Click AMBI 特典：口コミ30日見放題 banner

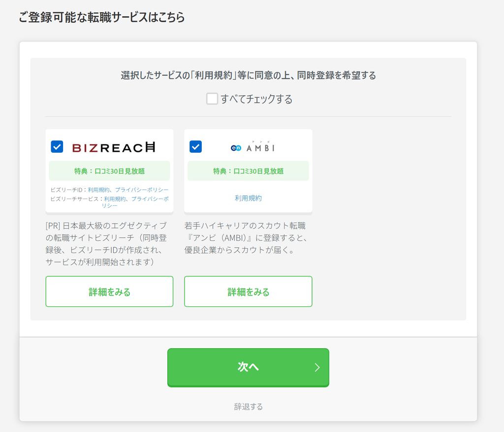pyautogui.click(x=248, y=171)
